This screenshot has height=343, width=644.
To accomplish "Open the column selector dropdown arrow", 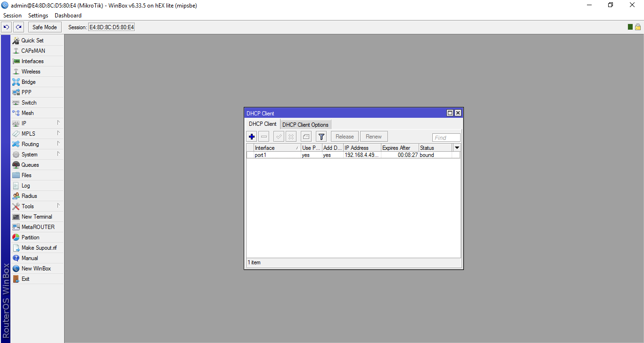I will click(457, 148).
